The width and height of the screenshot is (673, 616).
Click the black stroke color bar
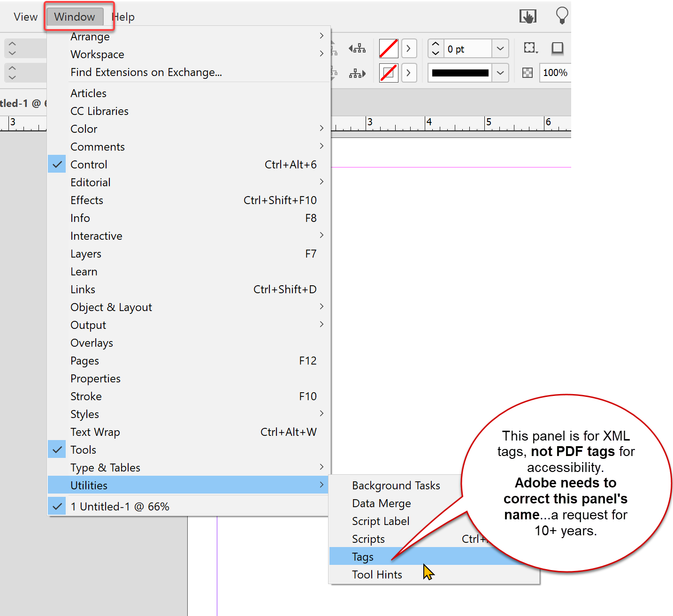pyautogui.click(x=460, y=73)
